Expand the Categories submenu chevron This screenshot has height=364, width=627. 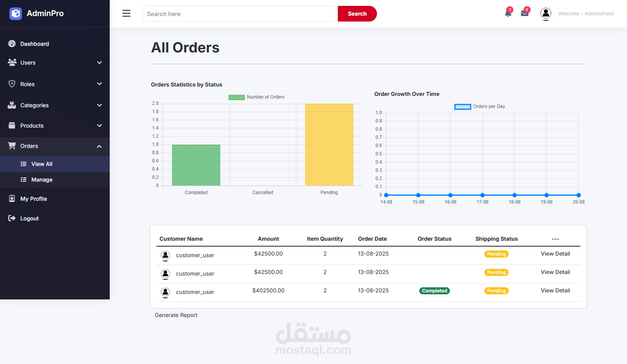(100, 105)
